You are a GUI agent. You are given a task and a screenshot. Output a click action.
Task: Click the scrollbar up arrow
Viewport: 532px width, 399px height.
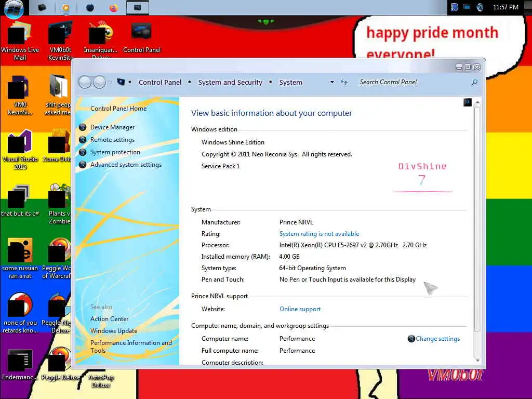pos(477,102)
